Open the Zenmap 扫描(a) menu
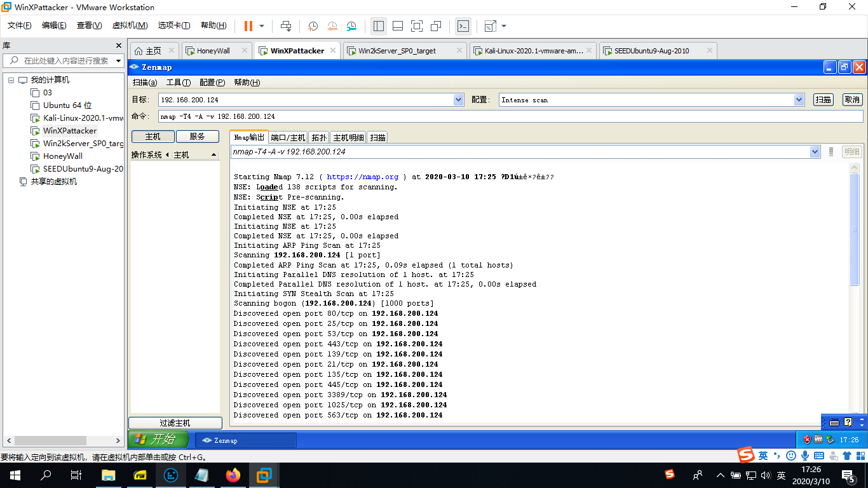The height and width of the screenshot is (488, 868). coord(144,83)
